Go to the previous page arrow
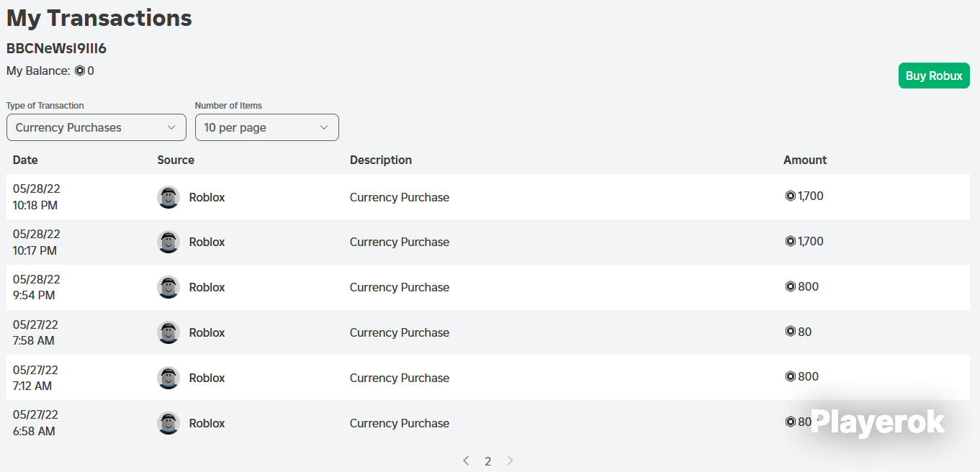This screenshot has height=472, width=980. (x=466, y=460)
